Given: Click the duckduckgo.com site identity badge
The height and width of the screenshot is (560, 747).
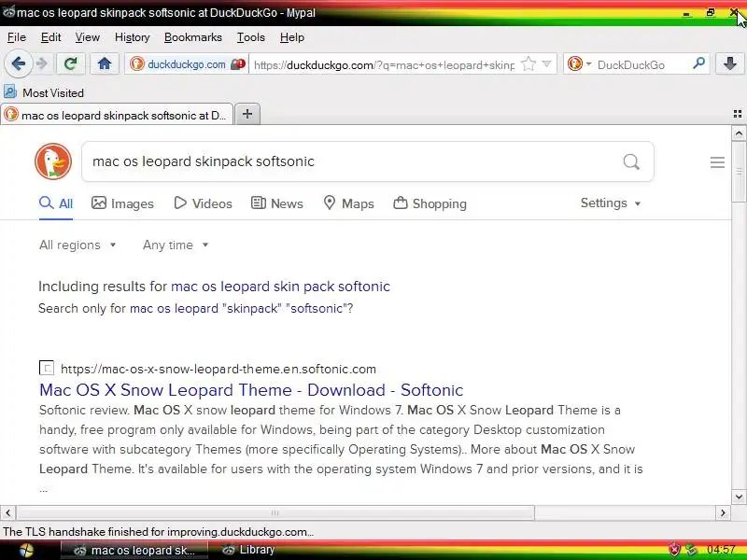Looking at the screenshot, I should click(x=187, y=64).
